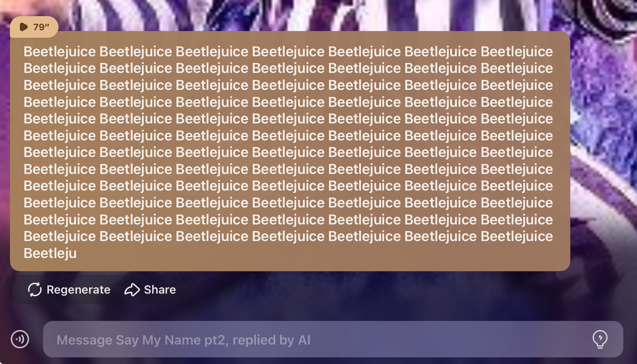
Task: Toggle the voice input sound-wave icon
Action: (20, 339)
